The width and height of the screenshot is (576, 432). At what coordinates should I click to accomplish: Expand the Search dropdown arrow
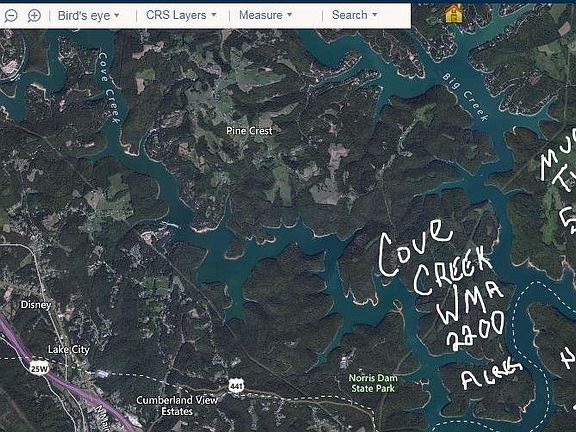pos(375,15)
